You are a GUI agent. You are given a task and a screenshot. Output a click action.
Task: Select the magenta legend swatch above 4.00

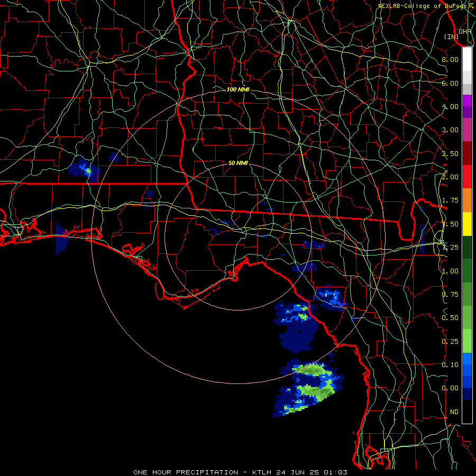click(x=467, y=100)
